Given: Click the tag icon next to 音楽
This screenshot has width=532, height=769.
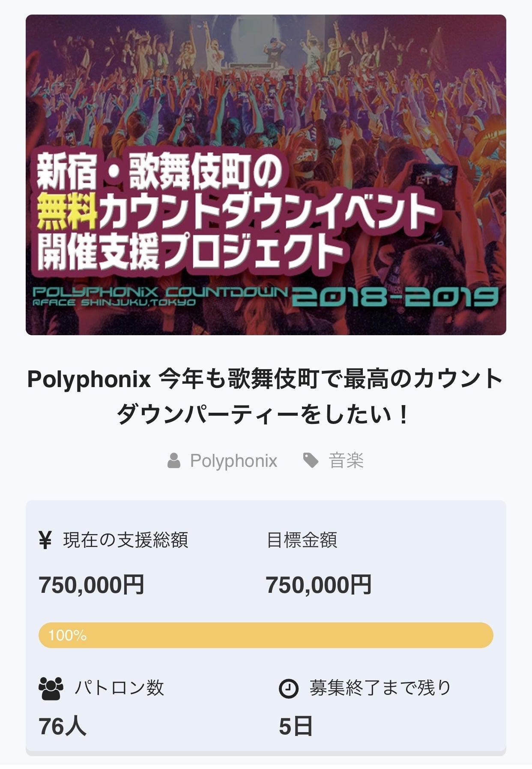Looking at the screenshot, I should pyautogui.click(x=311, y=461).
